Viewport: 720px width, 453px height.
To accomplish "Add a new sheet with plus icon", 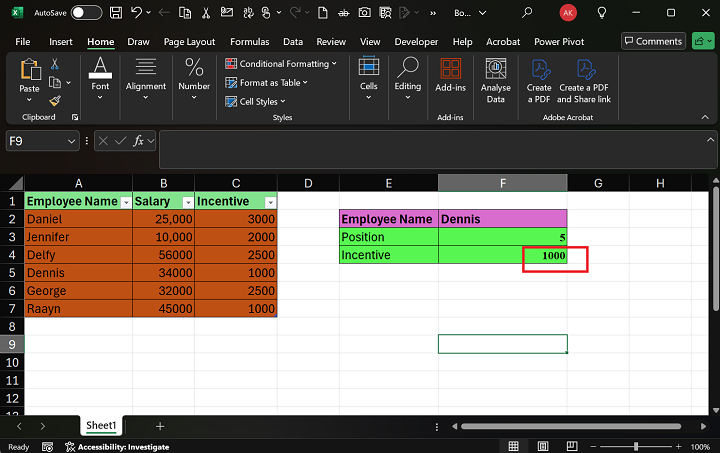I will pyautogui.click(x=159, y=426).
